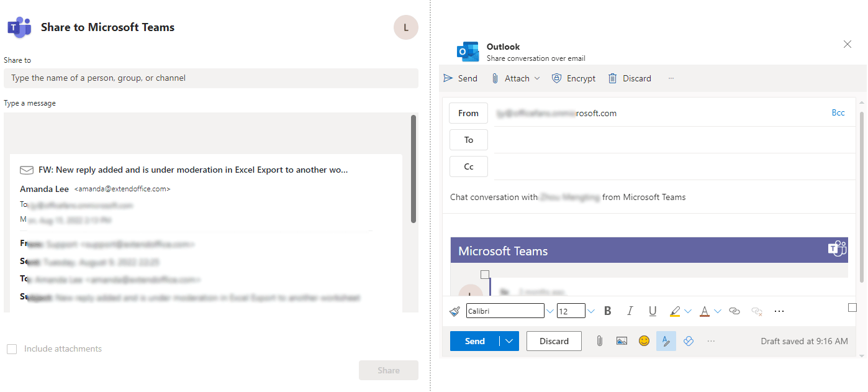Viewport: 868px width, 392px height.
Task: Select the Format Painter icon
Action: [454, 311]
